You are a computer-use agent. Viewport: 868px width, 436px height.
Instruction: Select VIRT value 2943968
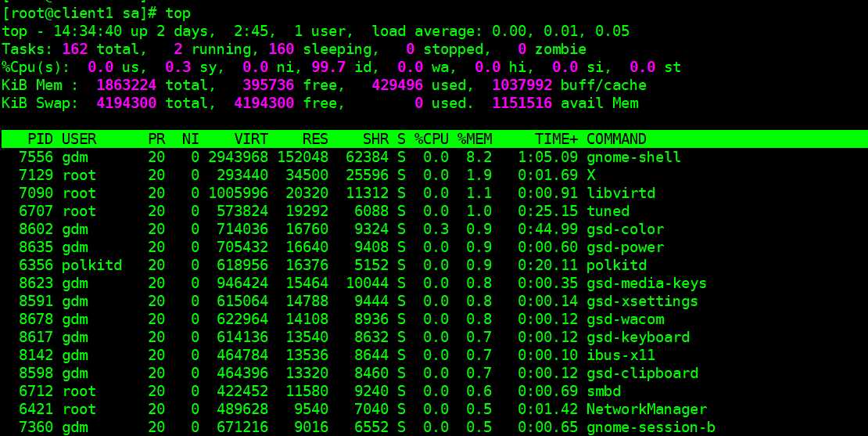[x=238, y=157]
